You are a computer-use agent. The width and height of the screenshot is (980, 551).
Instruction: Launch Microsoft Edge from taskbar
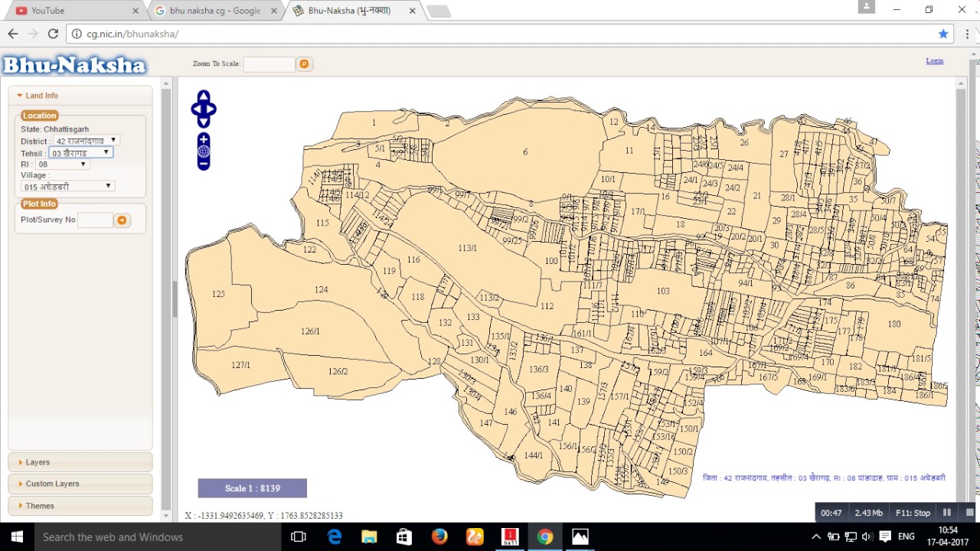[x=335, y=537]
